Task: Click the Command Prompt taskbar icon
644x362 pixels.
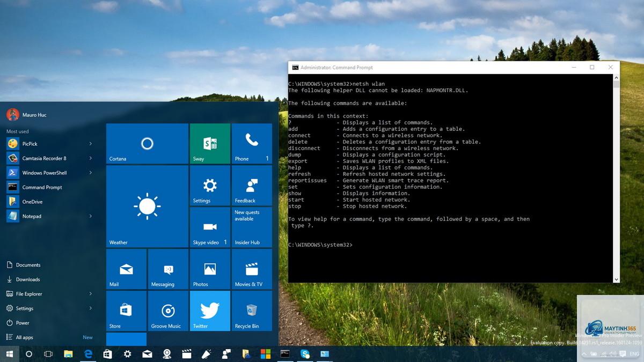Action: 285,354
